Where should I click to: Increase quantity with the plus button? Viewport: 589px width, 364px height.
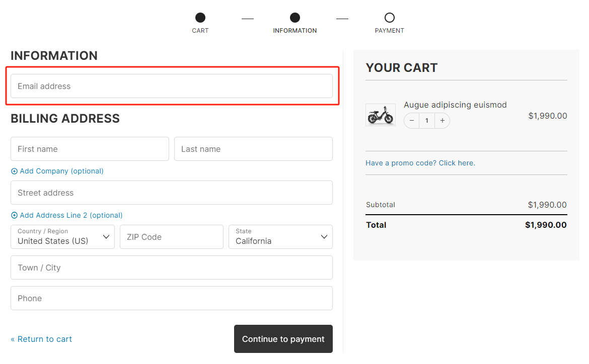click(443, 121)
